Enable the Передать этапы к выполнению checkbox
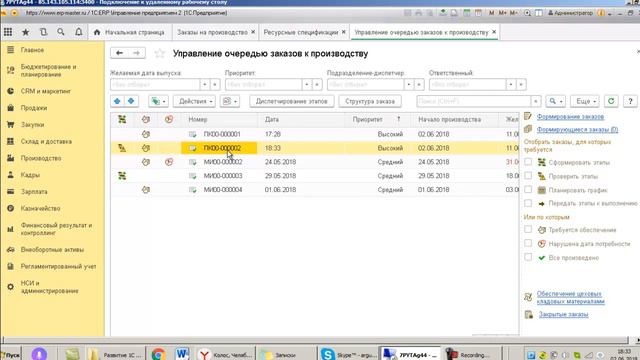This screenshot has height=360, width=640. point(528,203)
